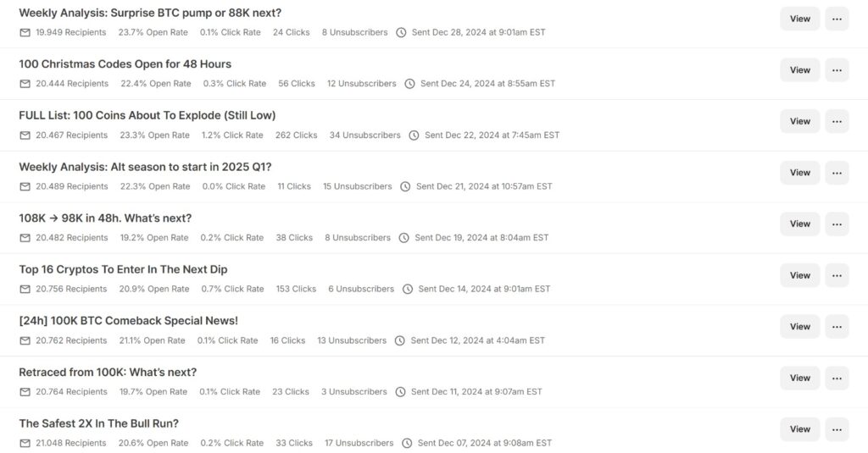
Task: Open the 100 Christmas Codes campaign title
Action: pyautogui.click(x=125, y=64)
